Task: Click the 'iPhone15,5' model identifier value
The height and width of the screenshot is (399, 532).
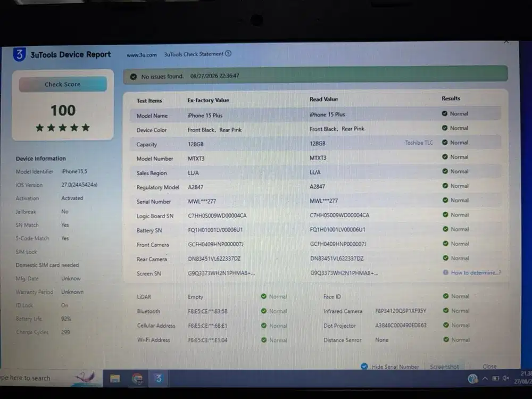Action: [x=74, y=171]
